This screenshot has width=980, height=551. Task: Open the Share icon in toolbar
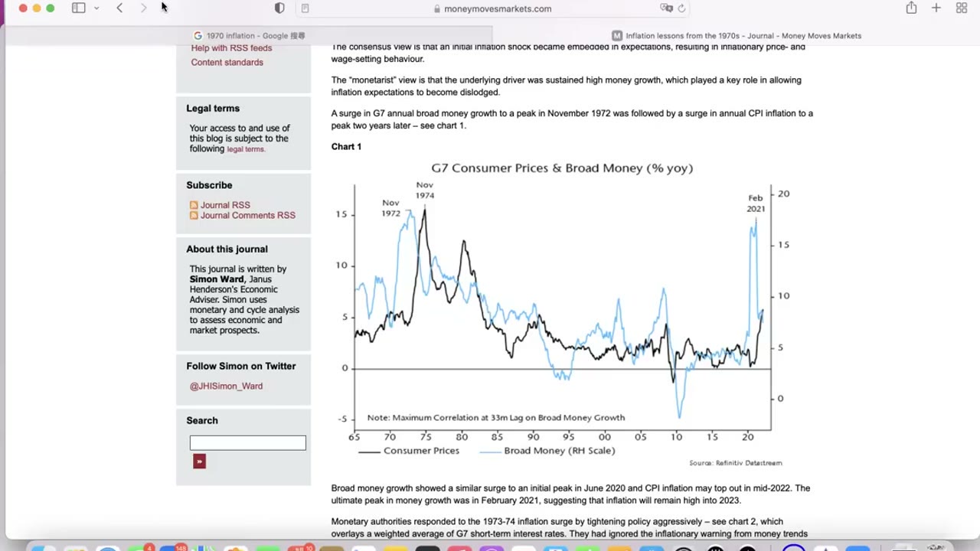click(x=911, y=8)
